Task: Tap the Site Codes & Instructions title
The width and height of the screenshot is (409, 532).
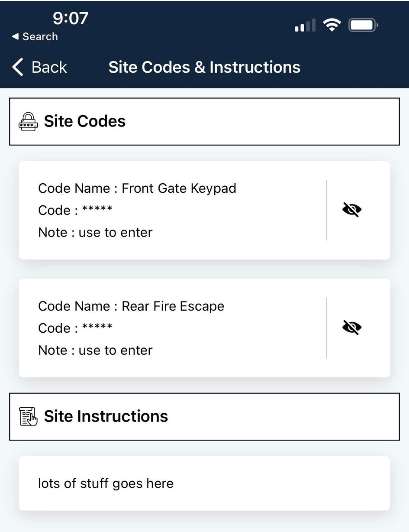Action: click(204, 67)
